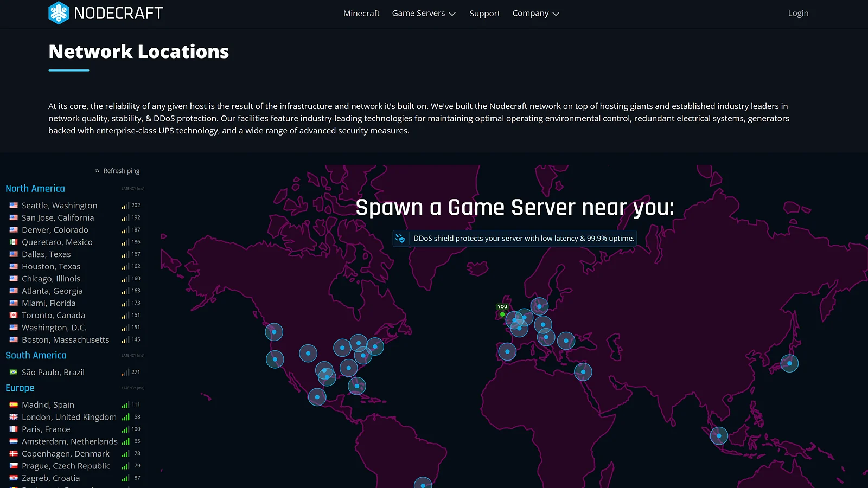Image resolution: width=868 pixels, height=488 pixels.
Task: Click the Mexico map marker
Action: click(x=317, y=397)
